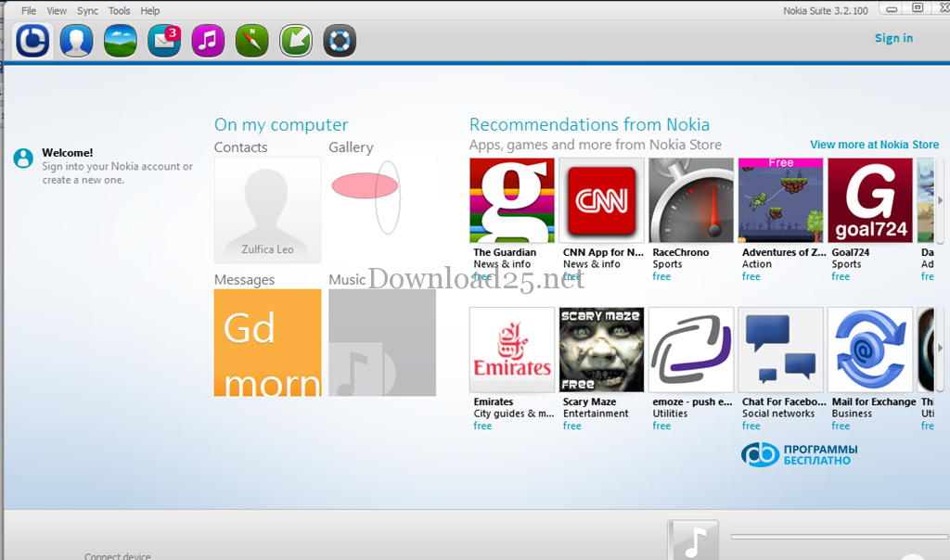
Task: Click the RaceChrono app title
Action: 680,252
